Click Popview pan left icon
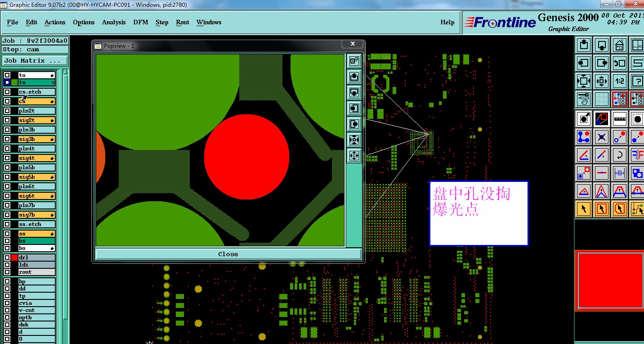644x344 pixels. click(354, 109)
